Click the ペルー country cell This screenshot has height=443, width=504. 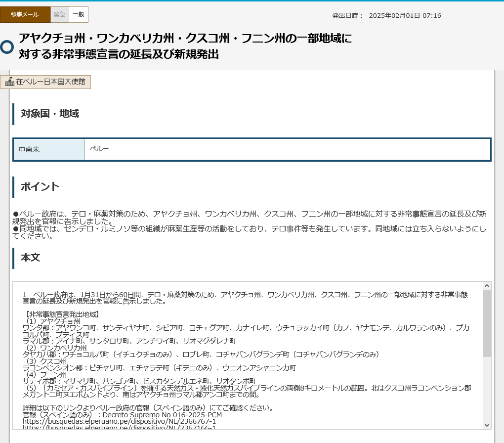288,149
